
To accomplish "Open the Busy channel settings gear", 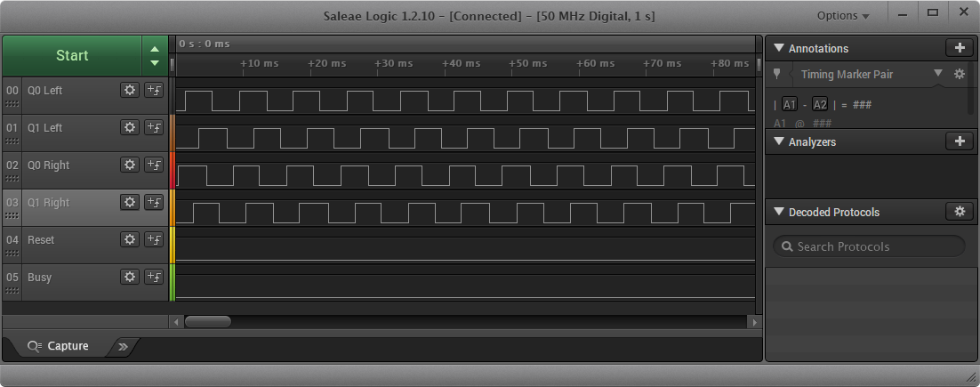I will click(x=130, y=277).
